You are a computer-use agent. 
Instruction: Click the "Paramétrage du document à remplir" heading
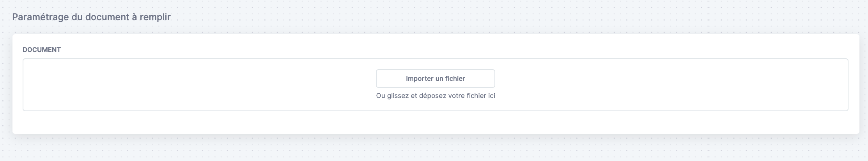tap(92, 17)
